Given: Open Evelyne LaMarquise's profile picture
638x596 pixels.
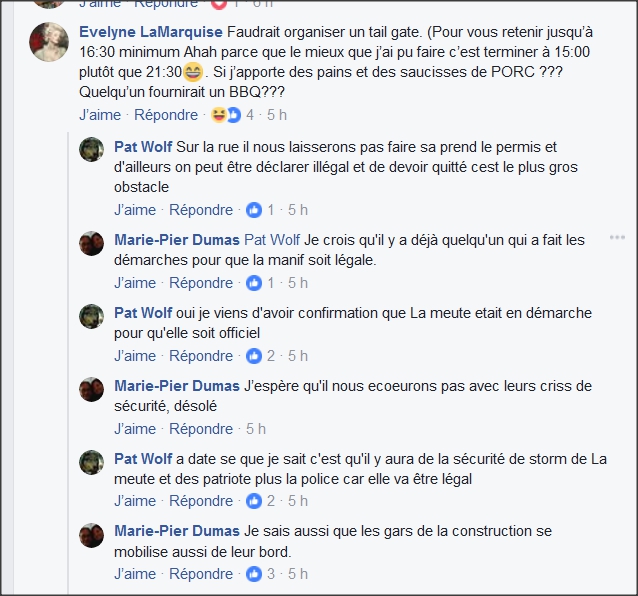Looking at the screenshot, I should tap(49, 42).
